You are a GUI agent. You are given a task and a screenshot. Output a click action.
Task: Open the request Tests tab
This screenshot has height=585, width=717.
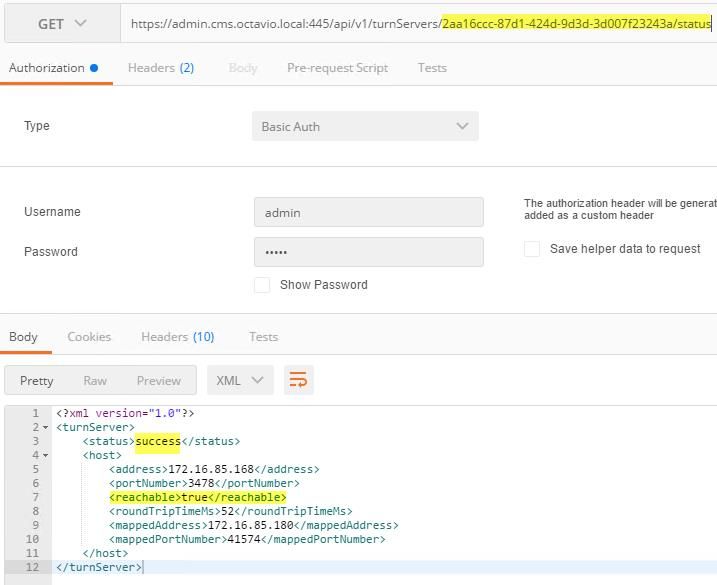[x=432, y=68]
